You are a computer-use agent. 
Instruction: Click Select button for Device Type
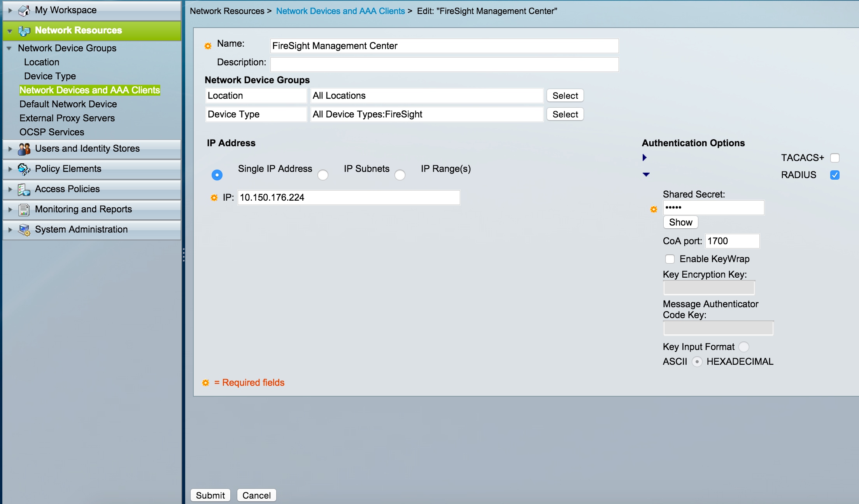(x=565, y=114)
